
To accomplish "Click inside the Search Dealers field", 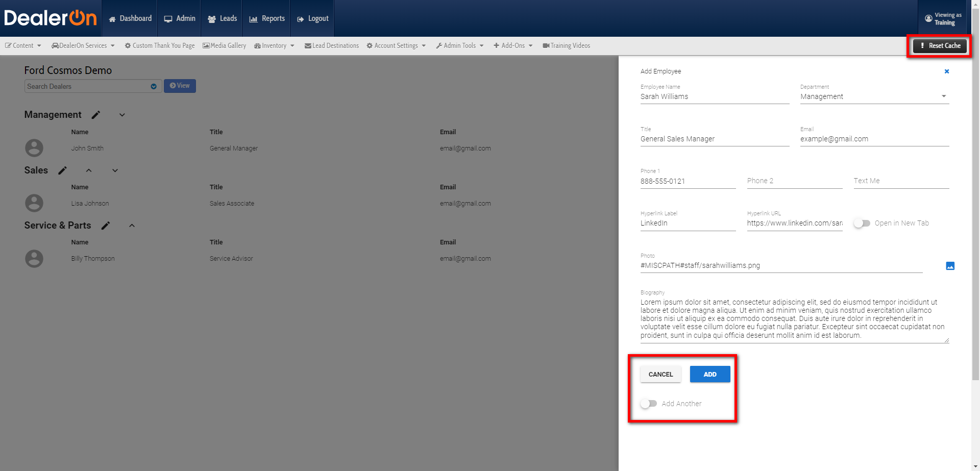I will (87, 86).
